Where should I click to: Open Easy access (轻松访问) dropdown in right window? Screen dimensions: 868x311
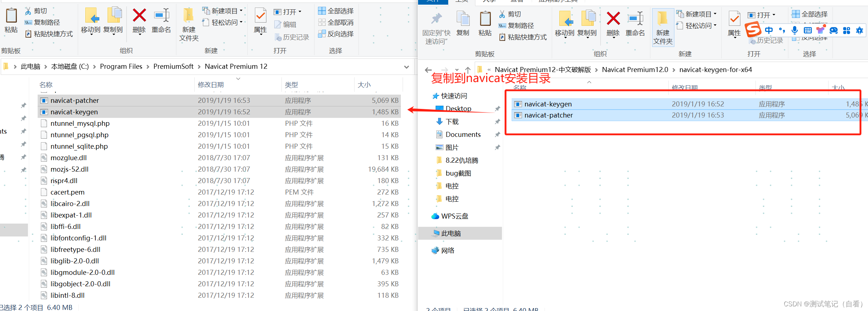pos(696,25)
